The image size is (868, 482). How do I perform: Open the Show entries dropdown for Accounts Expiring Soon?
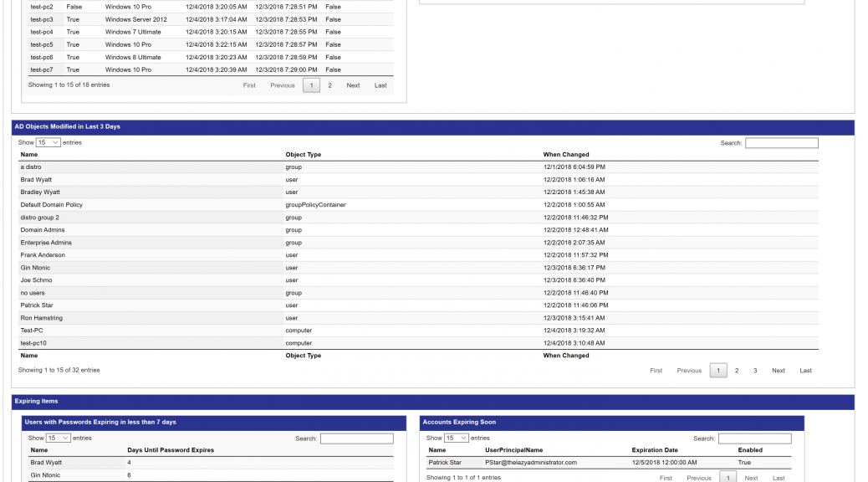click(x=456, y=438)
